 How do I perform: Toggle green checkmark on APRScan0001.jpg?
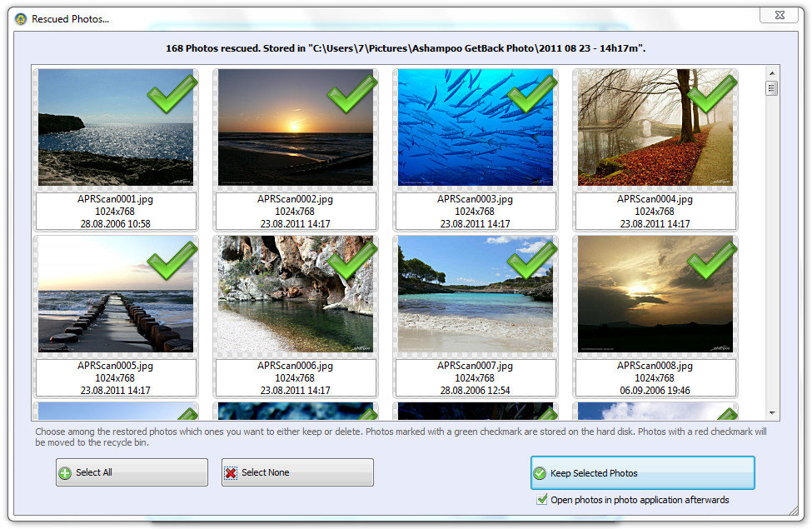pyautogui.click(x=172, y=93)
